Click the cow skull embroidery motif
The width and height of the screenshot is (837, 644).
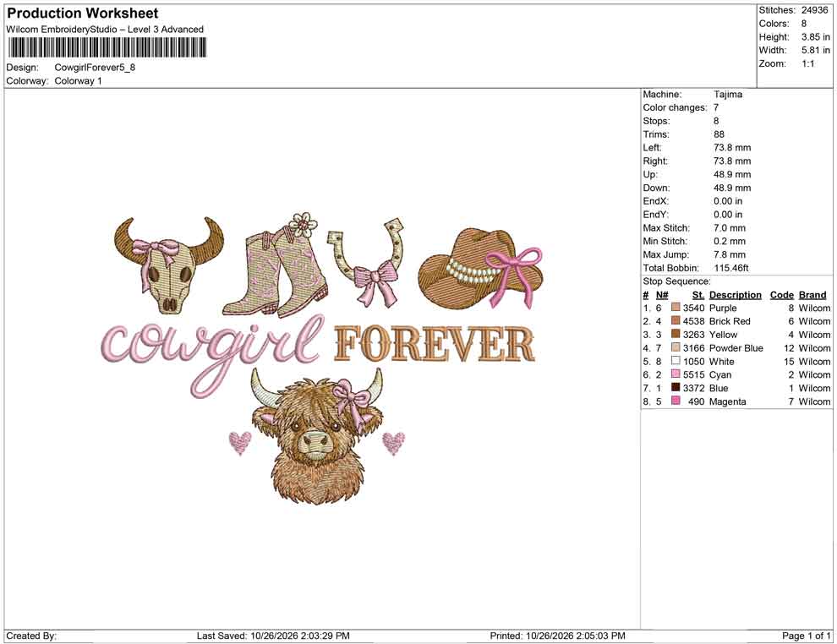[169, 265]
